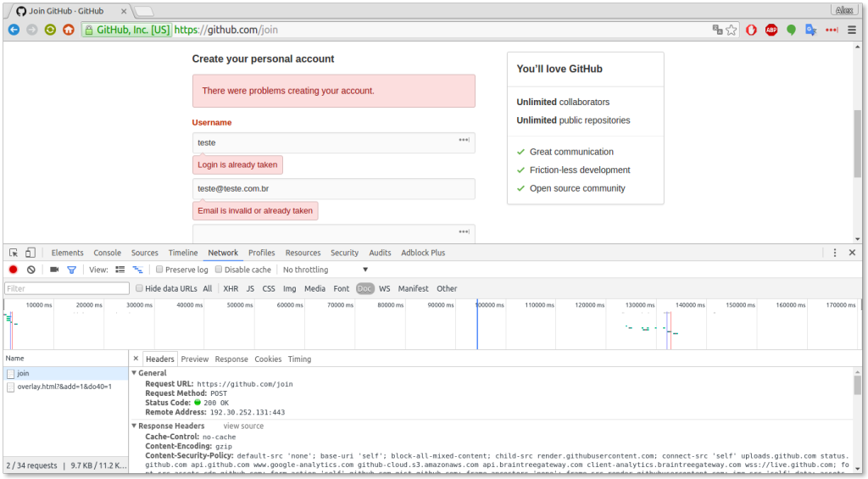Click the network Filter text field

click(x=67, y=288)
